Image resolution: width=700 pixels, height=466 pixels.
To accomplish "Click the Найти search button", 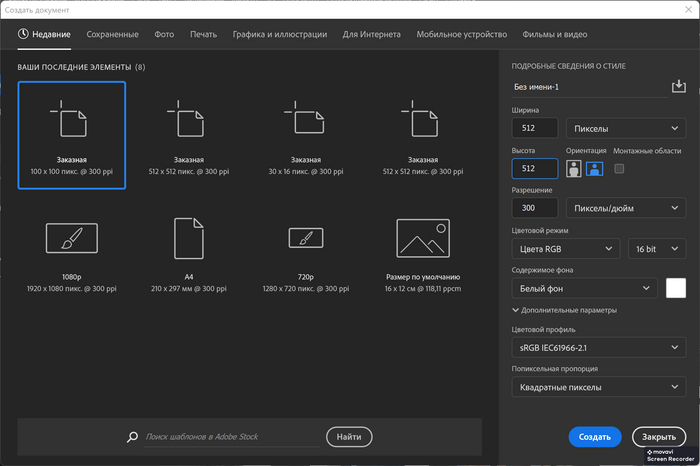I will [348, 437].
